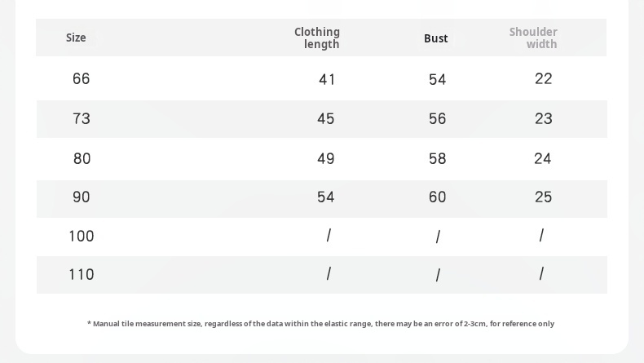Click clothing length value 54 for size 90
This screenshot has height=363, width=644.
(x=326, y=197)
